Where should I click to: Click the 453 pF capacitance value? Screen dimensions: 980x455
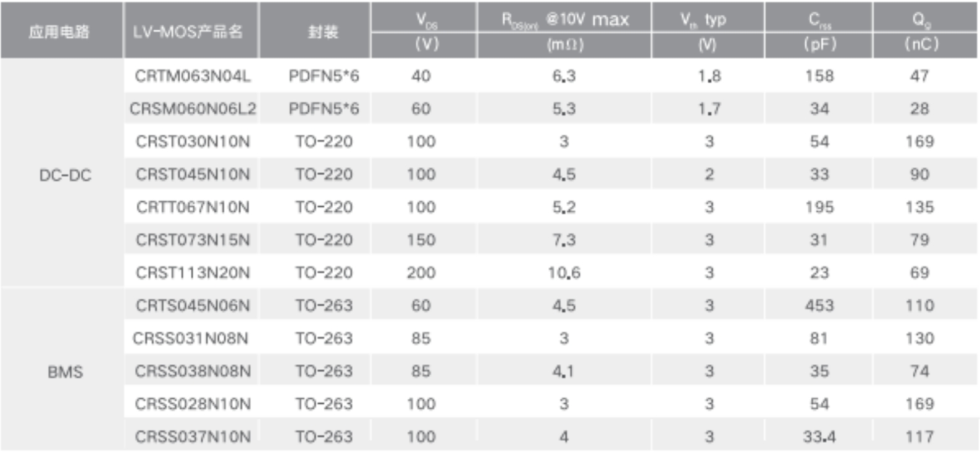click(x=819, y=305)
